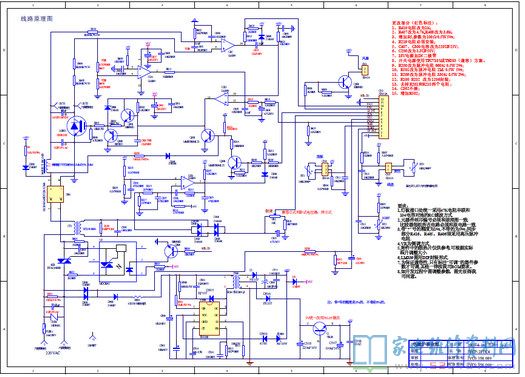Click the red revision notes list
This screenshot has width=525, height=377.
(x=439, y=58)
